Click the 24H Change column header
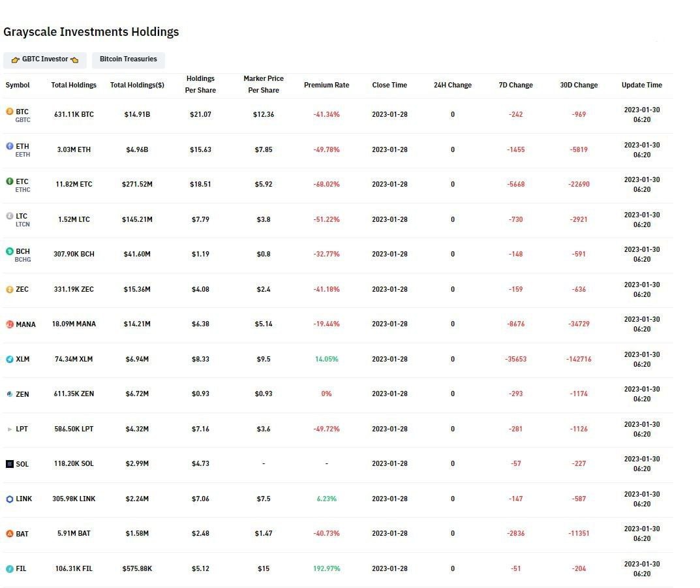The height and width of the screenshot is (588, 700). (453, 85)
